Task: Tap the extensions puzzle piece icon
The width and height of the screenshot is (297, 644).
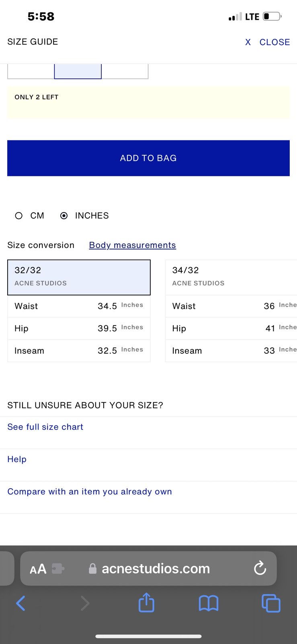Action: [x=58, y=568]
